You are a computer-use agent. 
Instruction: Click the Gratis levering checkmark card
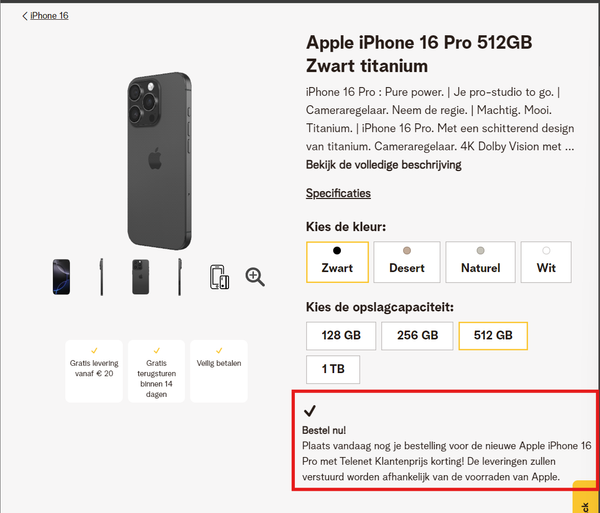[x=93, y=370]
